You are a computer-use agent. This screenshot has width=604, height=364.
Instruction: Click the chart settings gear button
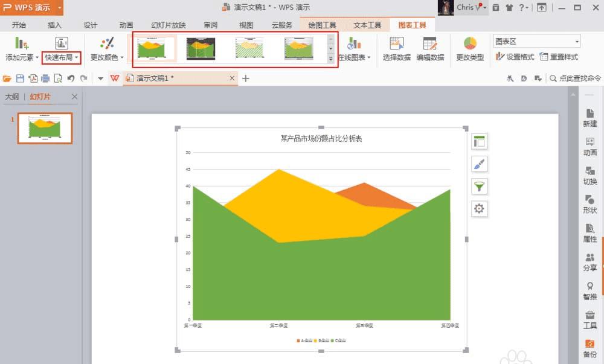[479, 209]
